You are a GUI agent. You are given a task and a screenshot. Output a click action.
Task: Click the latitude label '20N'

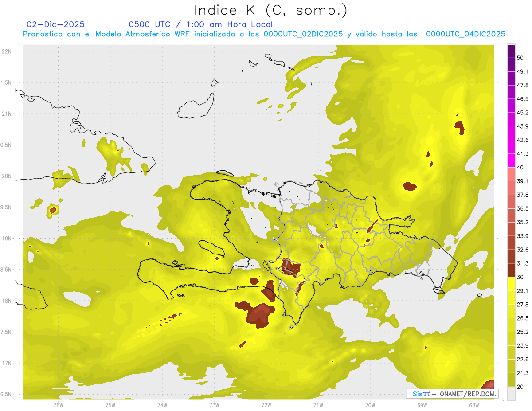pos(8,176)
